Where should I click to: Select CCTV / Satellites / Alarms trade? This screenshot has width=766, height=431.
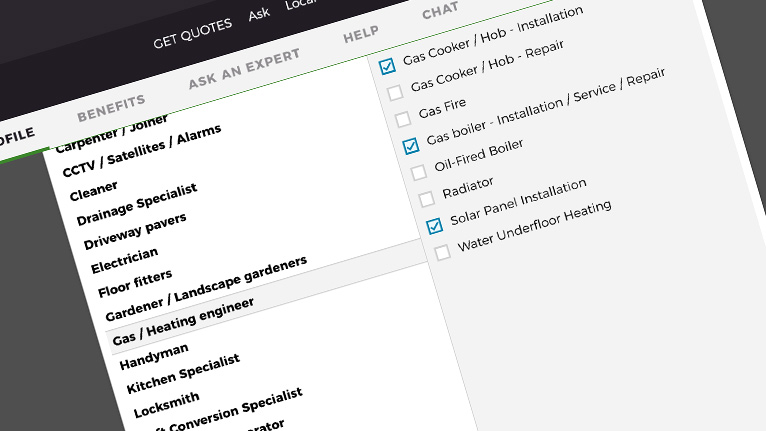point(142,150)
